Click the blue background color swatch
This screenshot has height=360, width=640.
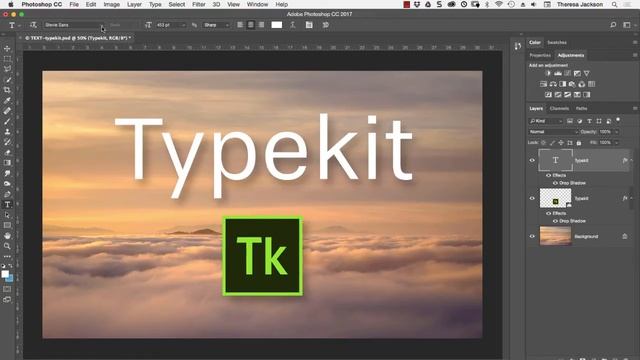(9, 278)
